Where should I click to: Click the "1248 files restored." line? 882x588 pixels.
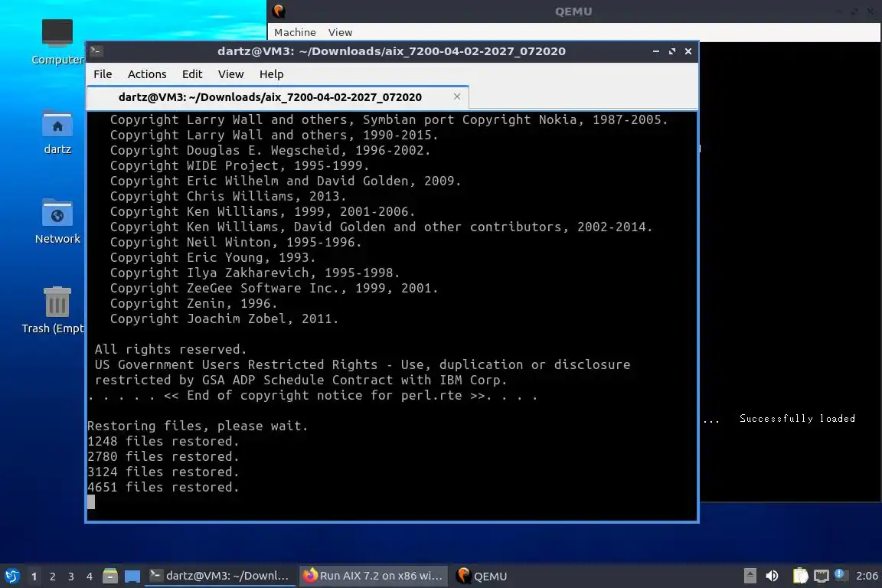(163, 440)
